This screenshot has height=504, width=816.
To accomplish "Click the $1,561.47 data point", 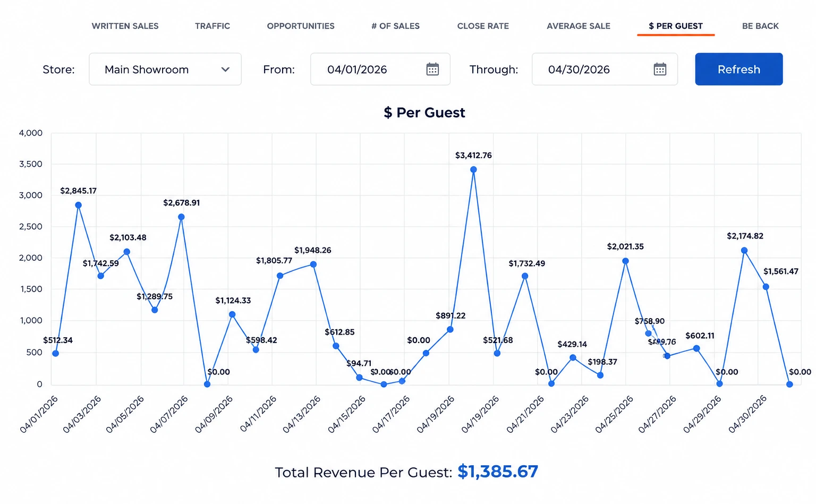I will 766,287.
